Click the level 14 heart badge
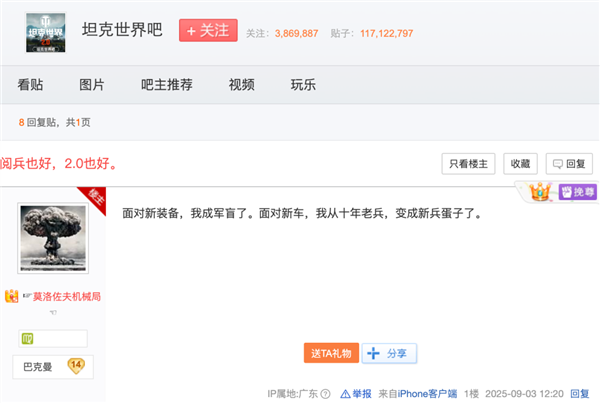 point(75,366)
